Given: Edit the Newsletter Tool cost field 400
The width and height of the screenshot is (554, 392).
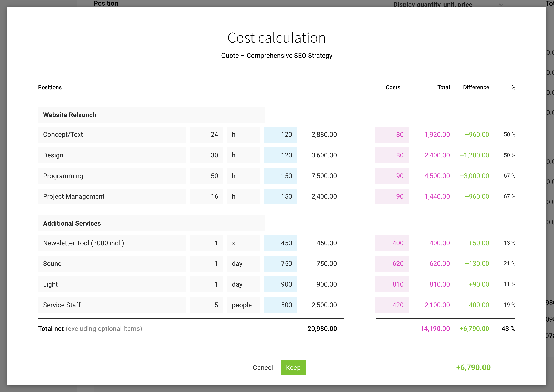Looking at the screenshot, I should (392, 243).
